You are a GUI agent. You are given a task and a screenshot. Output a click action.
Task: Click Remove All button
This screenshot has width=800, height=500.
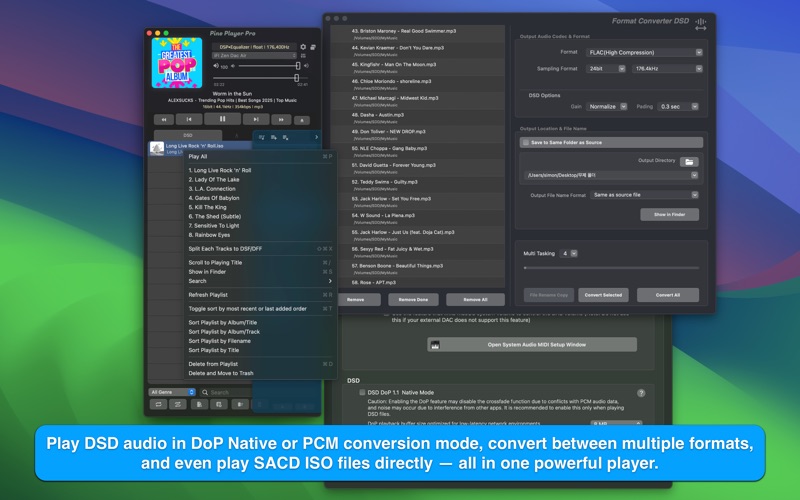(475, 299)
